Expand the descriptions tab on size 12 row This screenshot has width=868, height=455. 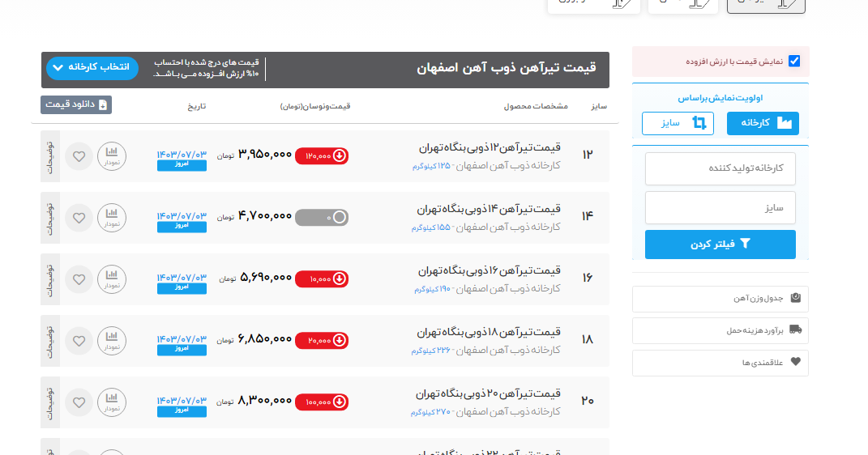pos(49,156)
